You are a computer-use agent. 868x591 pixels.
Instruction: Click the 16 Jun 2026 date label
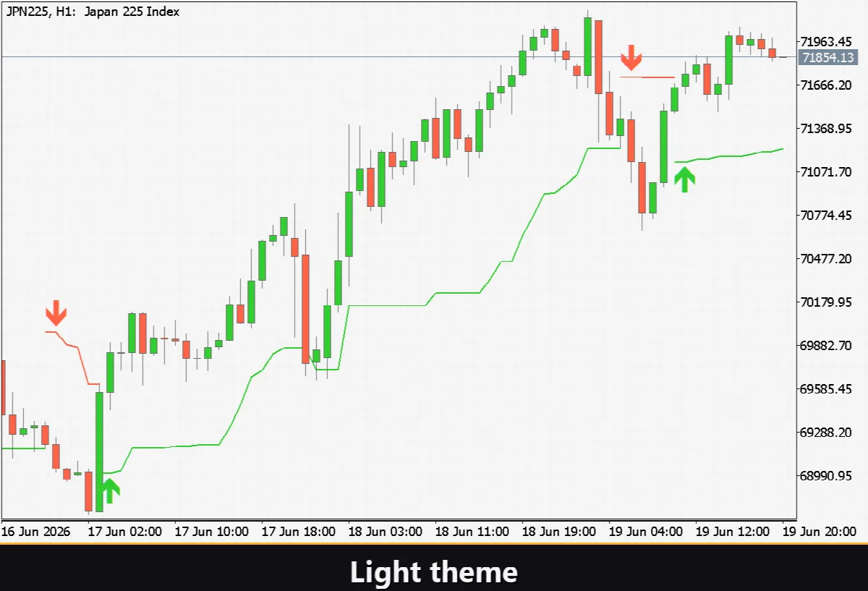(35, 532)
